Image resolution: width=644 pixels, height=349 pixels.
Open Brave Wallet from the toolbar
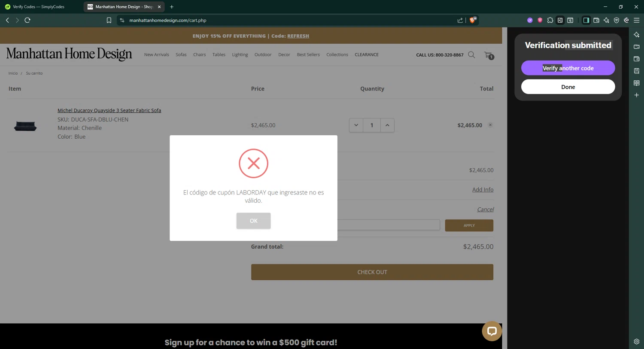(x=596, y=20)
